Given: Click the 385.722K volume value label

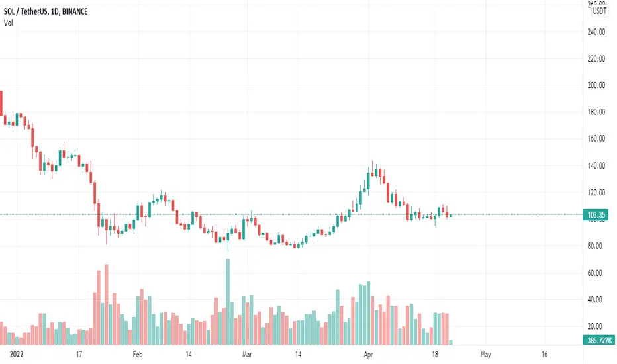Looking at the screenshot, I should coord(599,340).
